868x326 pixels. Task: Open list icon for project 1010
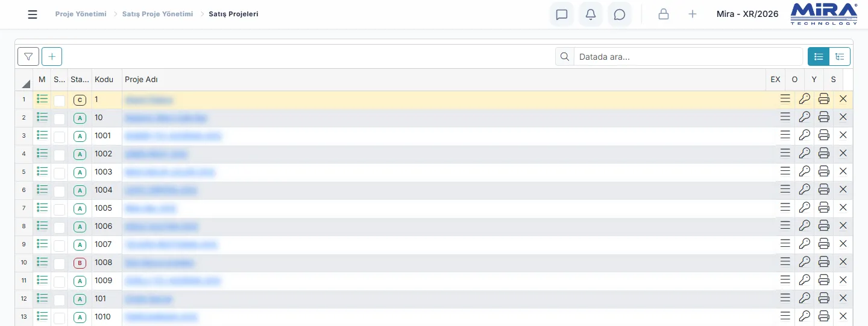coord(42,316)
